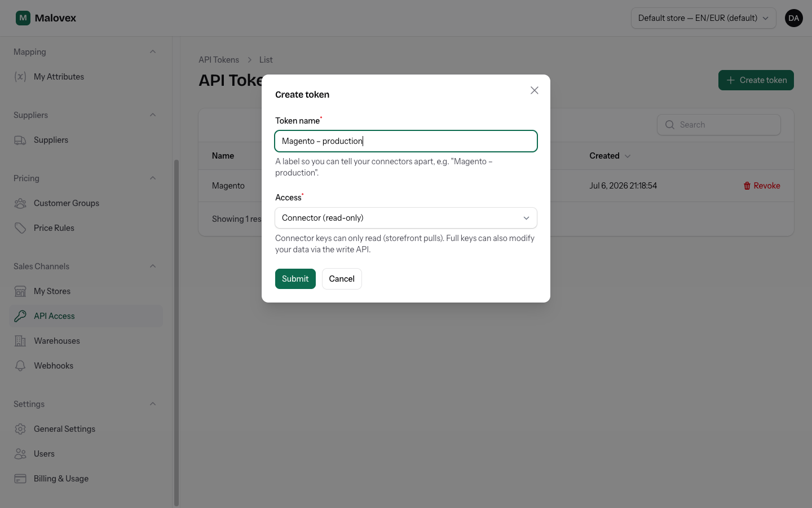
Task: Click the Warehouses building icon
Action: (20, 341)
